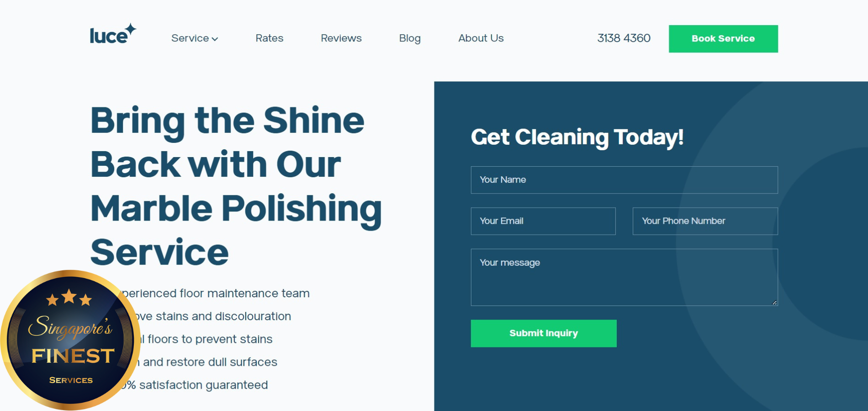Click the three stars on the badge
Viewport: 868px width, 411px height.
tap(69, 298)
